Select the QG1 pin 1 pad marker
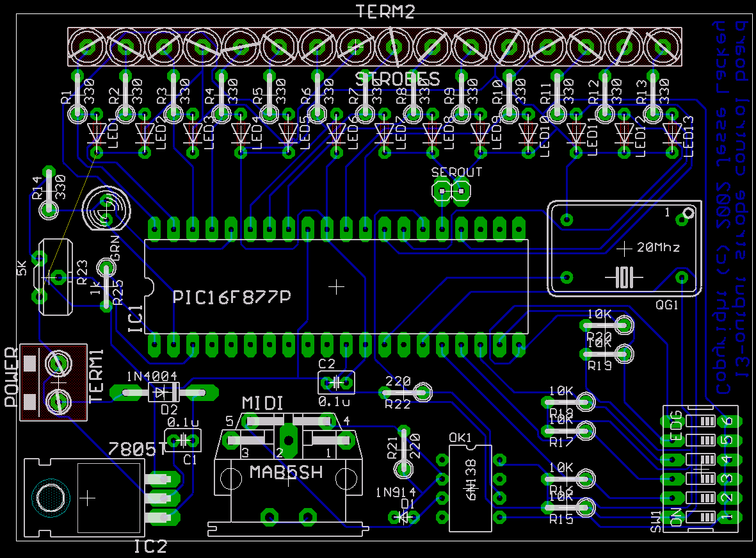 (x=689, y=213)
